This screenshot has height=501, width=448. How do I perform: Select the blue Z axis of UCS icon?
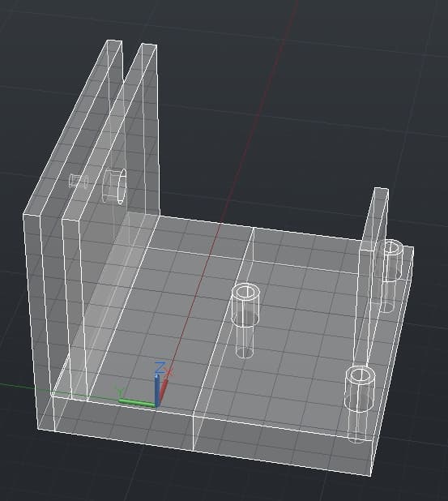coord(157,389)
